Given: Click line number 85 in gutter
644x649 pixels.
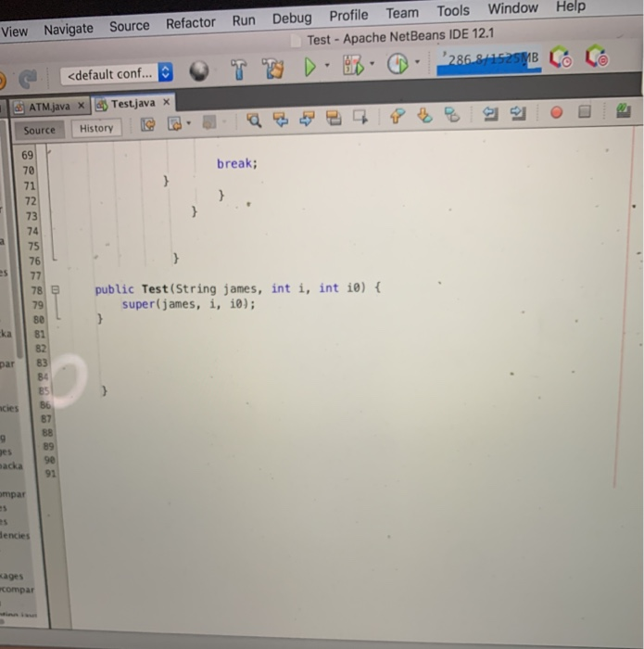Looking at the screenshot, I should [x=44, y=390].
